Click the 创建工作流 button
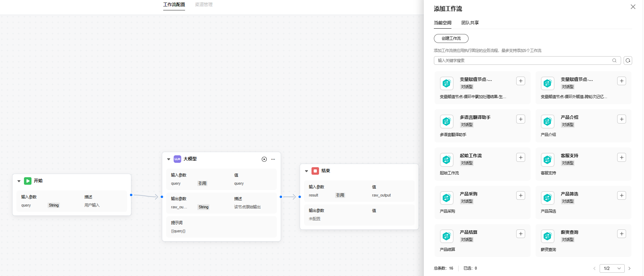This screenshot has width=644, height=276. click(x=451, y=38)
